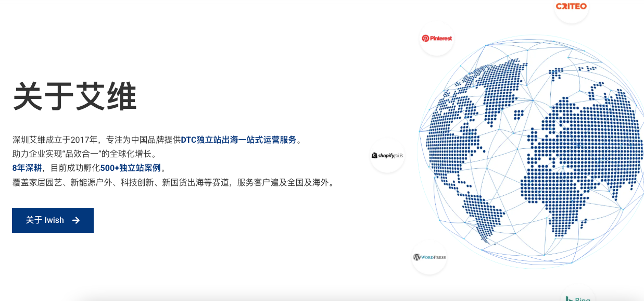Click the red Pinterest pin icon
The image size is (644, 301).
[x=426, y=38]
